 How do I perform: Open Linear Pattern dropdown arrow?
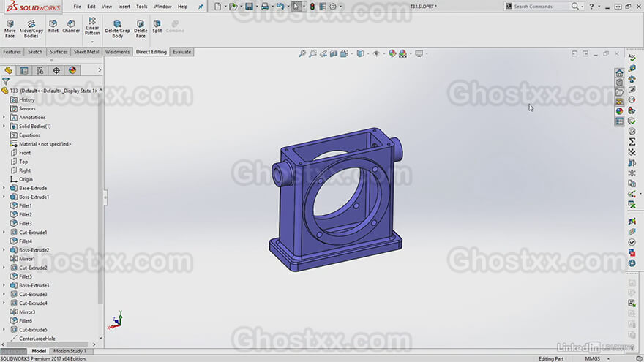[92, 42]
